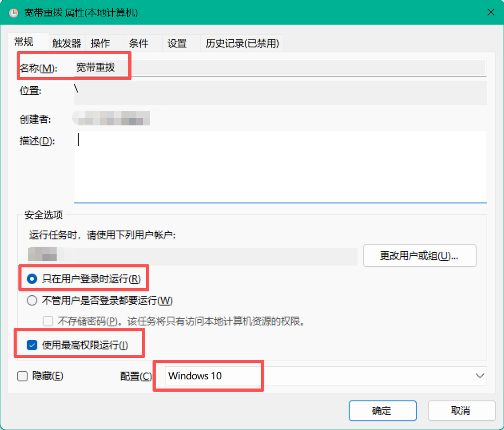Choose the 不管用户是否登录都要运行 radio option
Viewport: 504px width, 430px height.
pyautogui.click(x=32, y=300)
